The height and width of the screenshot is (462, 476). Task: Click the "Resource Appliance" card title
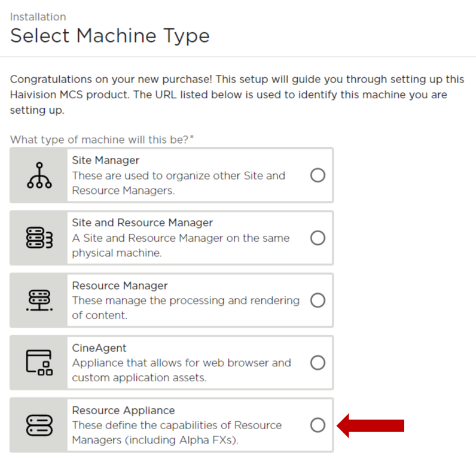pos(123,411)
